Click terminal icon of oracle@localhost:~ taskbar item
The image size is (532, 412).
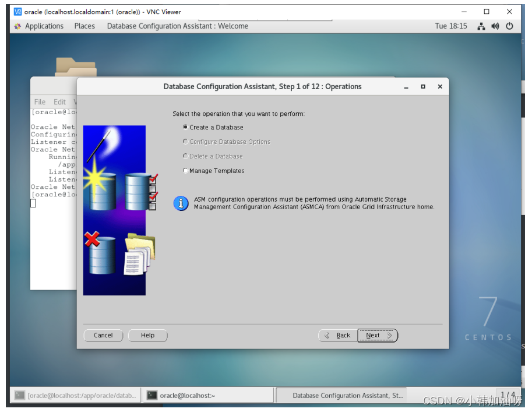(x=152, y=395)
